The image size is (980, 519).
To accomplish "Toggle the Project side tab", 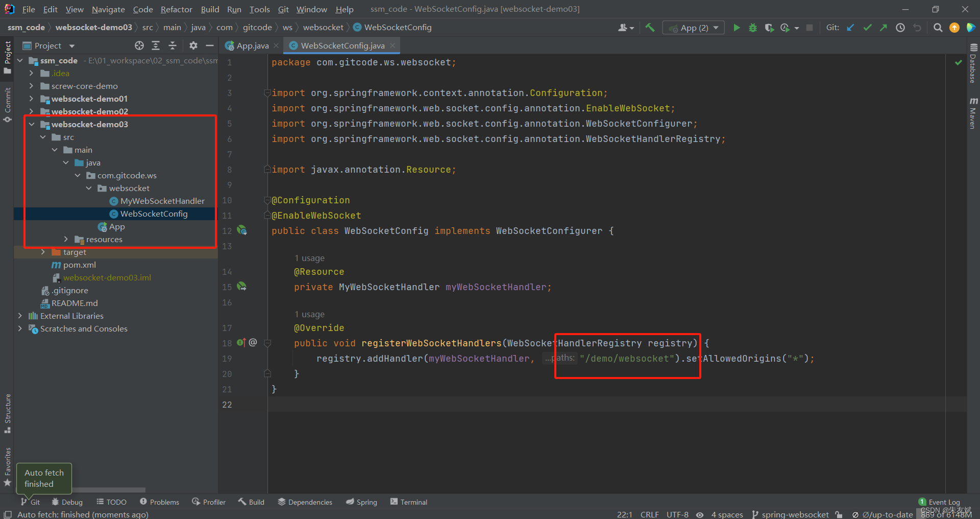I will tap(7, 57).
